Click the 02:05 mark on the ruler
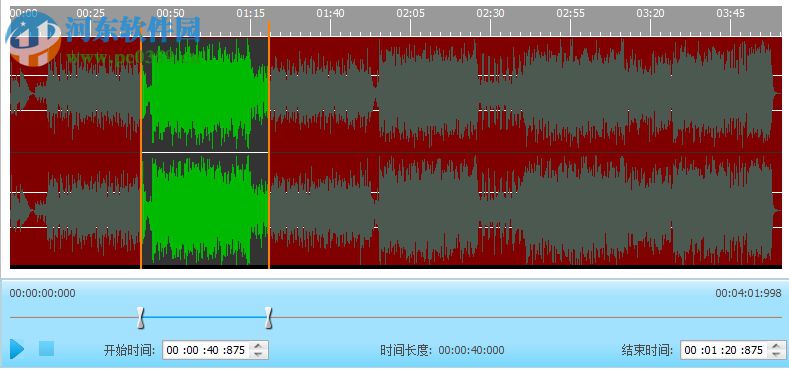 [411, 14]
